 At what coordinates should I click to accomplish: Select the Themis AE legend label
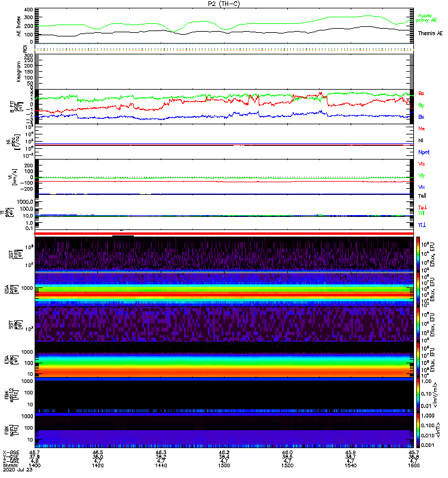pos(430,33)
